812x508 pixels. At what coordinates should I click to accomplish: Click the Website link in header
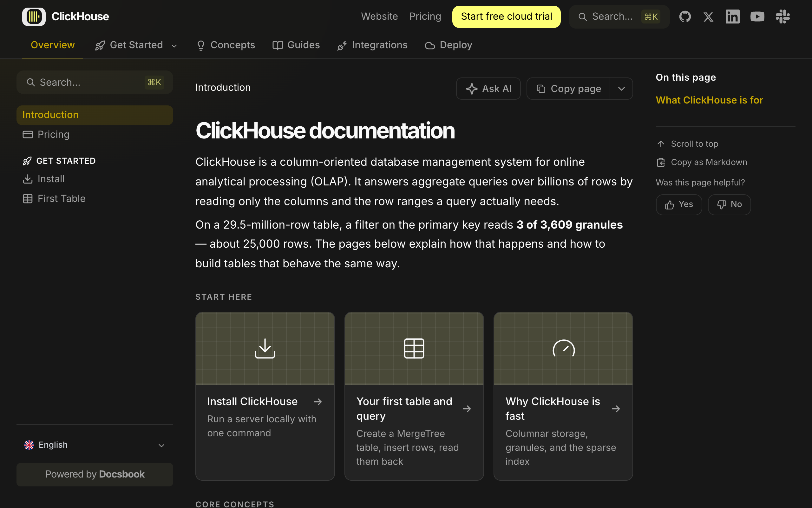click(379, 17)
